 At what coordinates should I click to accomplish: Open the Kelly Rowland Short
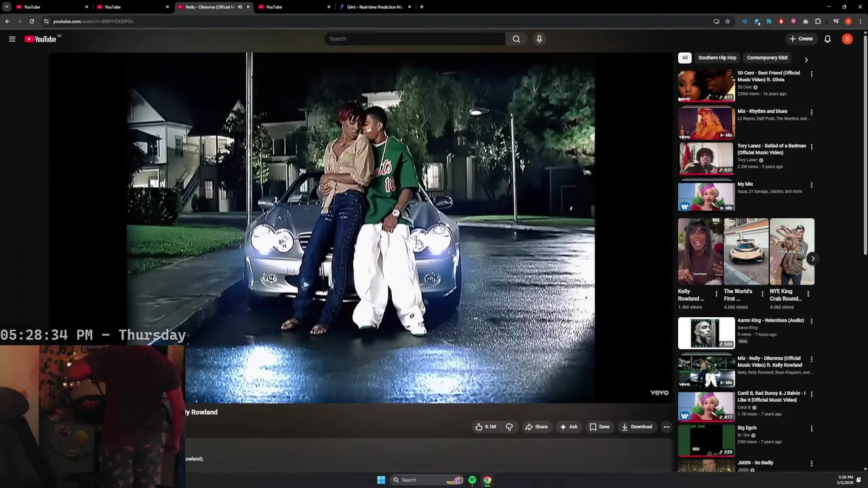pos(700,251)
